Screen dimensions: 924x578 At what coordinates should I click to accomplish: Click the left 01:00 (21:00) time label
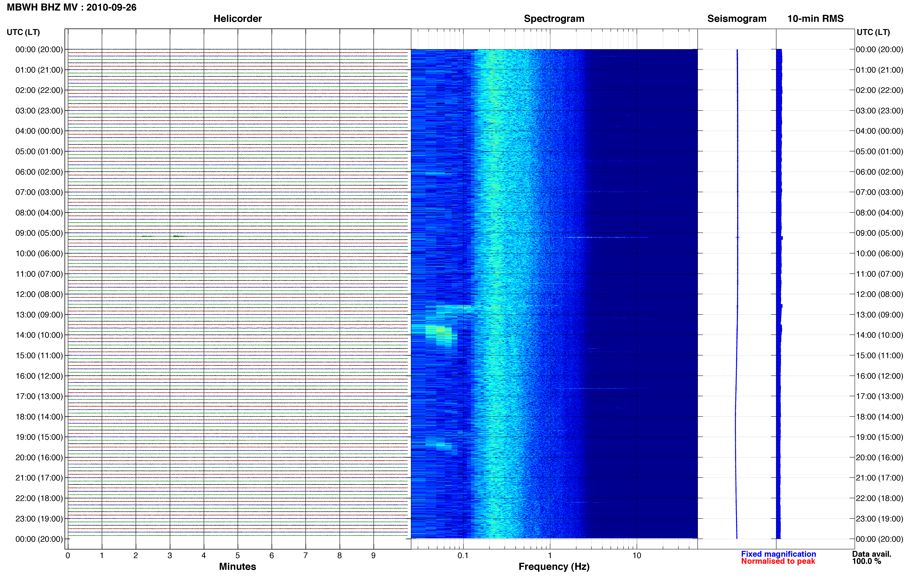(39, 70)
